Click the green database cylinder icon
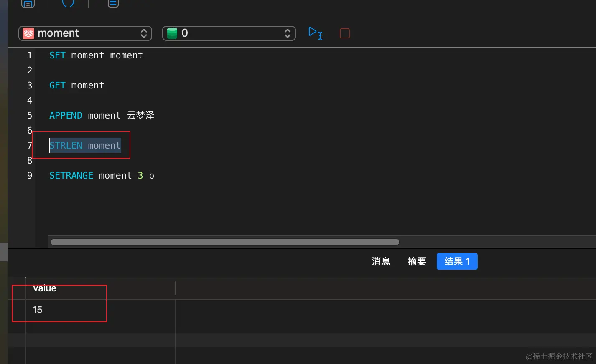596x364 pixels. (x=172, y=33)
